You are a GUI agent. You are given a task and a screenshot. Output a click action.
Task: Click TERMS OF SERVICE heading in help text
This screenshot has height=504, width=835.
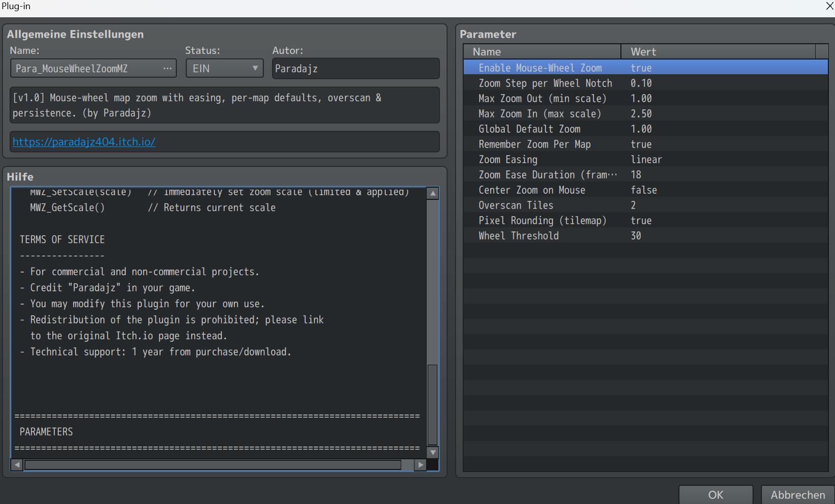(x=62, y=239)
